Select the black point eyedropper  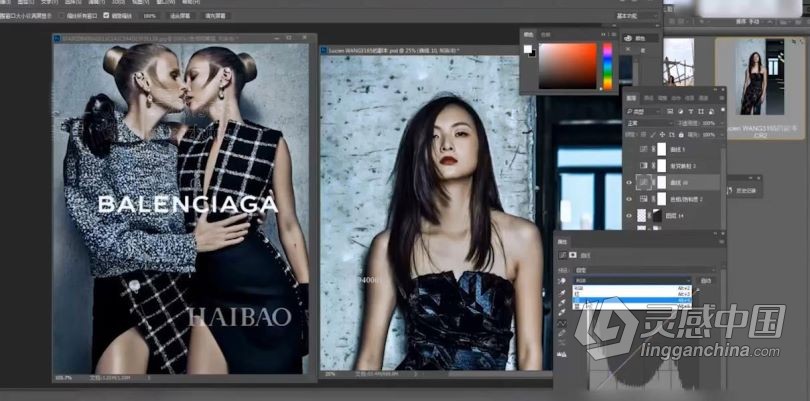pyautogui.click(x=562, y=294)
